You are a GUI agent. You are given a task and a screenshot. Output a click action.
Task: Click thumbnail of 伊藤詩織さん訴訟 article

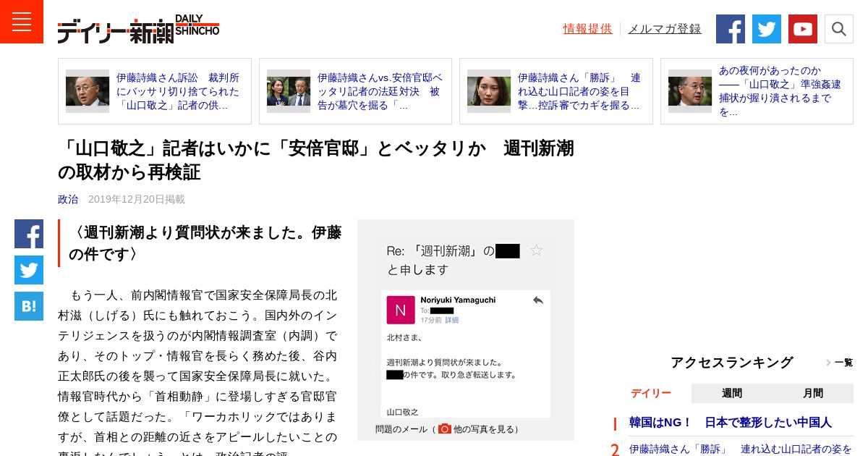[88, 91]
